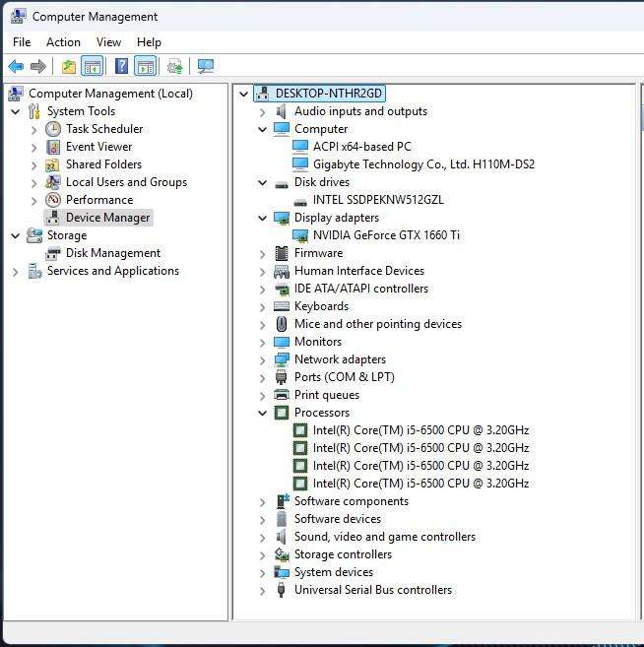The width and height of the screenshot is (644, 647).
Task: Open Help via blue question mark icon
Action: click(121, 66)
